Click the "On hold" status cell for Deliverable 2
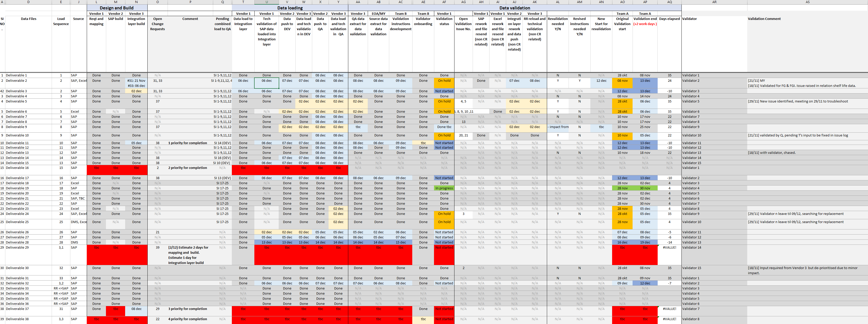The width and height of the screenshot is (868, 324). click(x=444, y=81)
